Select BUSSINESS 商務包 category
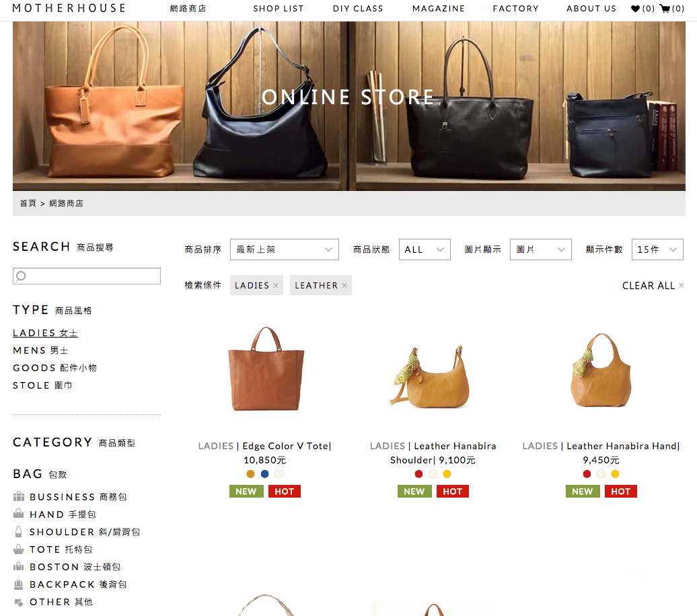This screenshot has width=697, height=616. point(78,496)
